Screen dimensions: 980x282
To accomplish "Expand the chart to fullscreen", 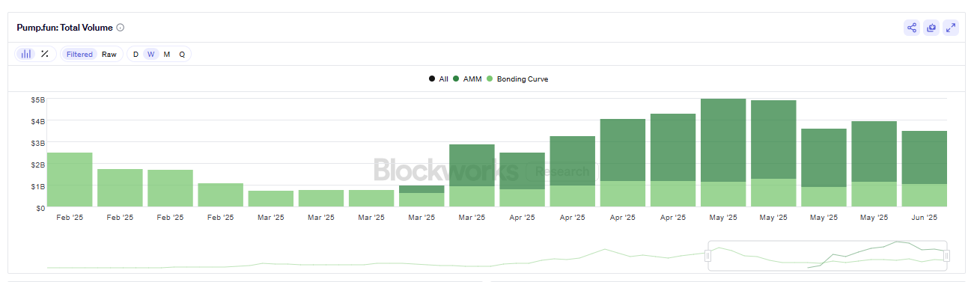I will click(x=951, y=28).
